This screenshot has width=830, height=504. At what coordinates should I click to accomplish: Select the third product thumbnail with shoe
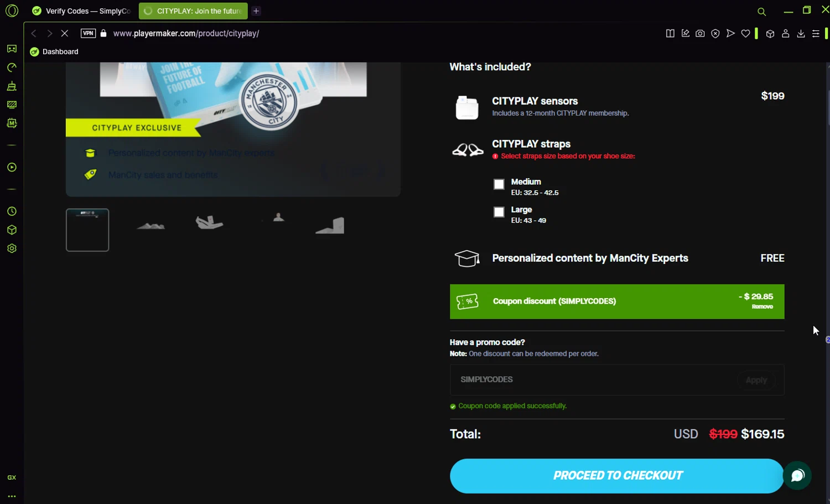click(210, 222)
